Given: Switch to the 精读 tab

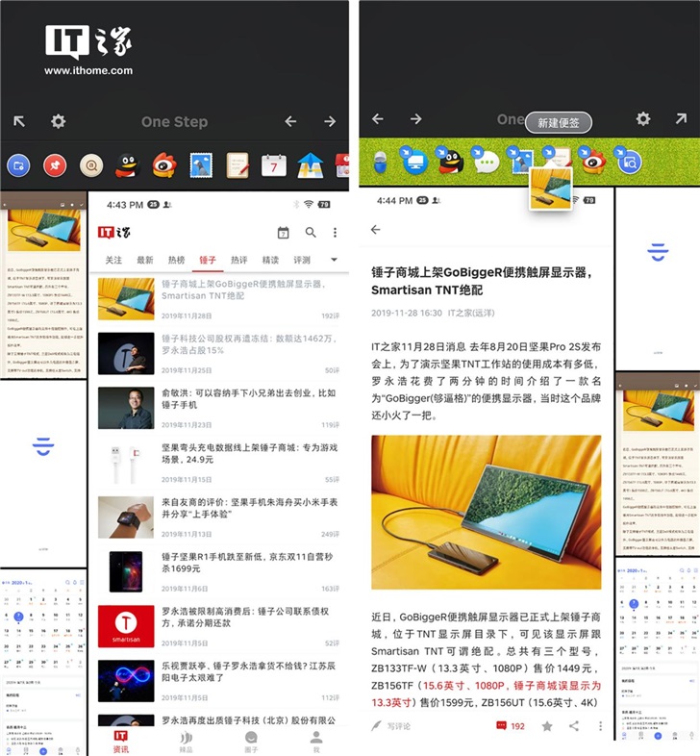Looking at the screenshot, I should click(270, 261).
